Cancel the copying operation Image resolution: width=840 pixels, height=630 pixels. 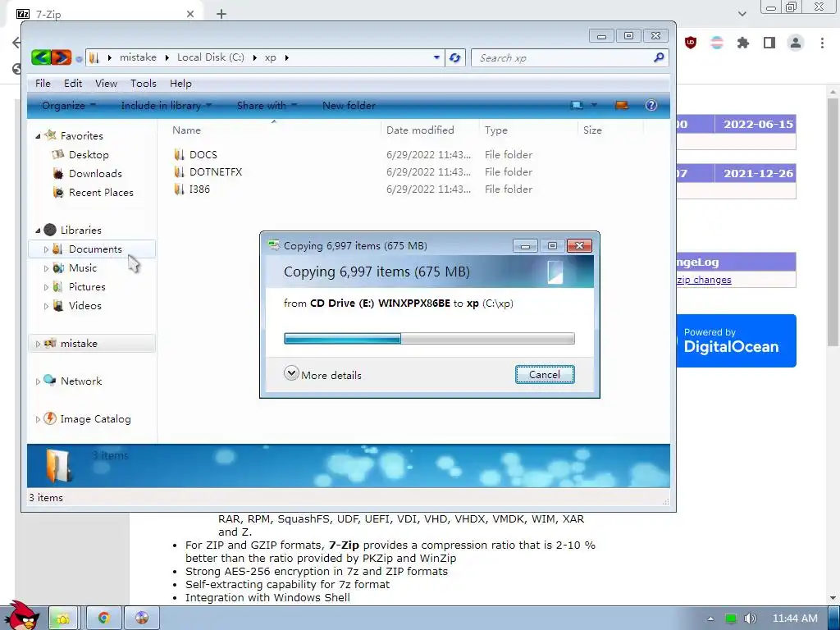545,374
